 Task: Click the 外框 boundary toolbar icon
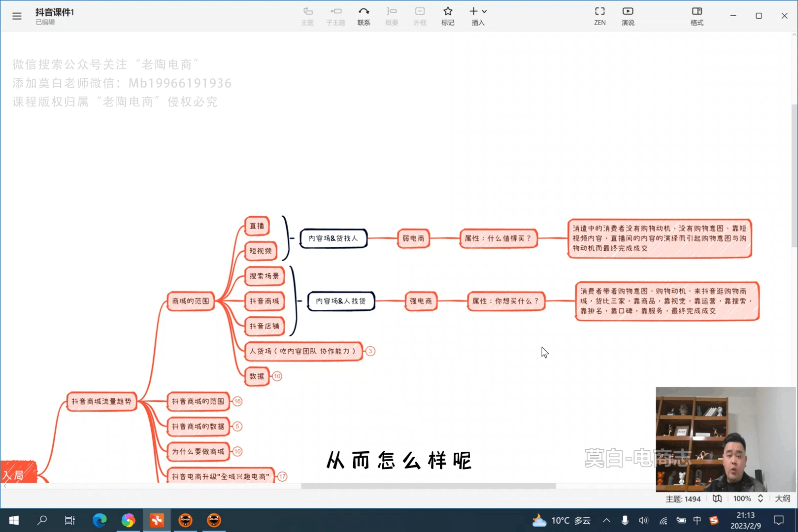420,16
